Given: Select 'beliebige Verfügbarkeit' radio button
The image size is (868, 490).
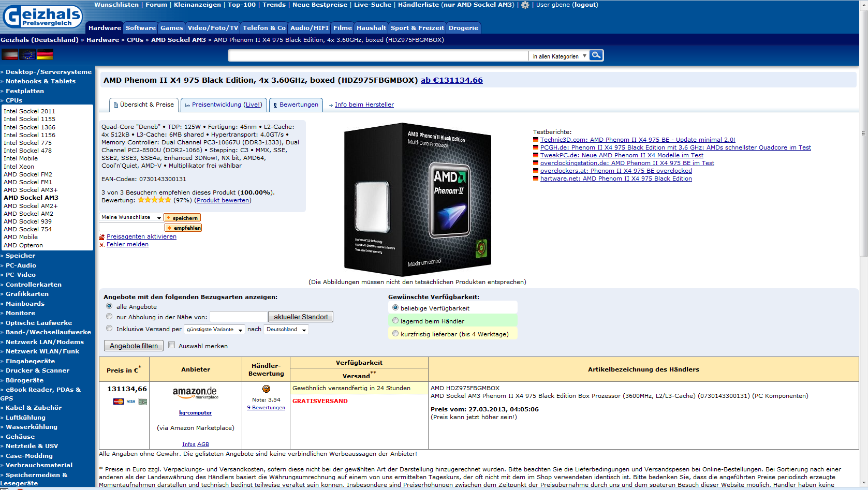Looking at the screenshot, I should [x=395, y=308].
